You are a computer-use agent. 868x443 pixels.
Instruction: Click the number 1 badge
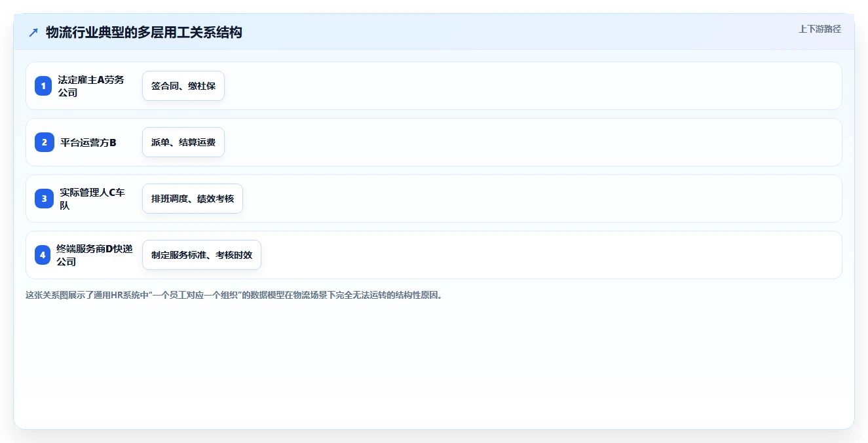44,86
